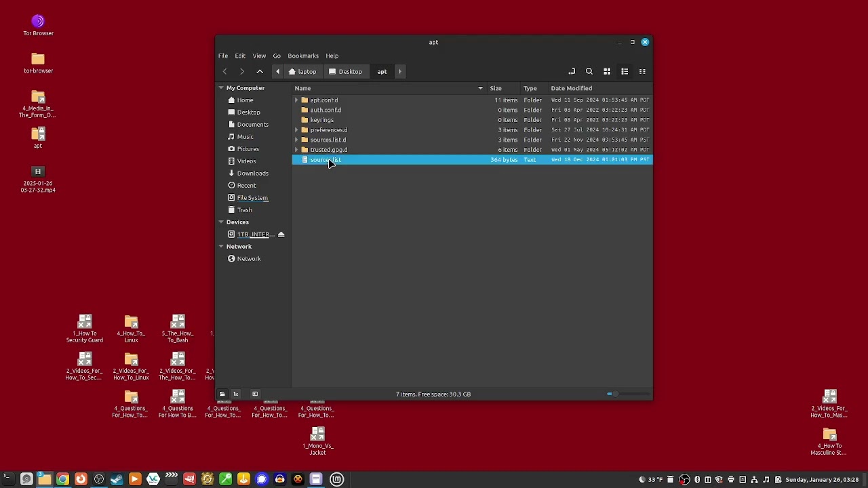Open OBS Studio from the taskbar
868x488 pixels.
[99, 479]
